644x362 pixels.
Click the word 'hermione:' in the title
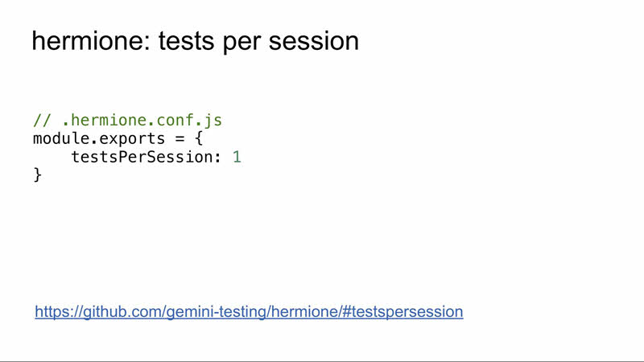click(x=92, y=41)
